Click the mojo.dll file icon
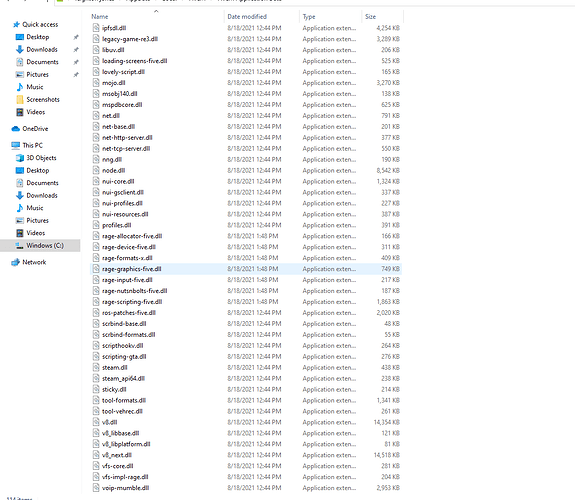This screenshot has height=500, width=575. [96, 83]
